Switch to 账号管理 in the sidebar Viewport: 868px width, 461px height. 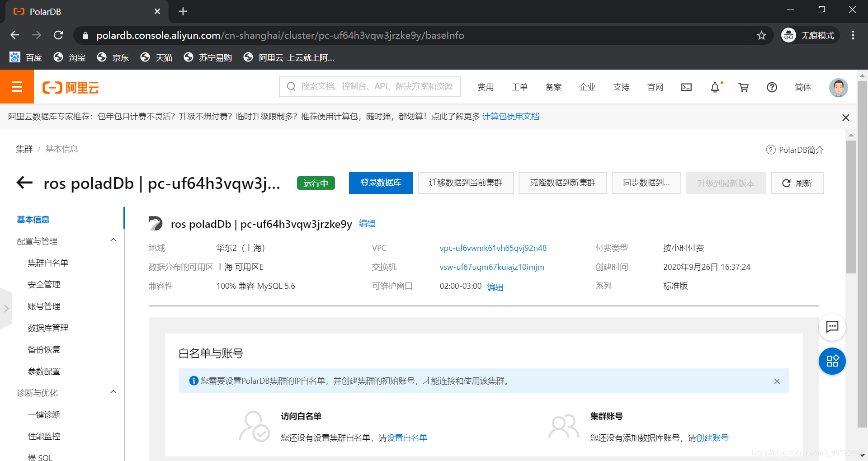point(44,306)
